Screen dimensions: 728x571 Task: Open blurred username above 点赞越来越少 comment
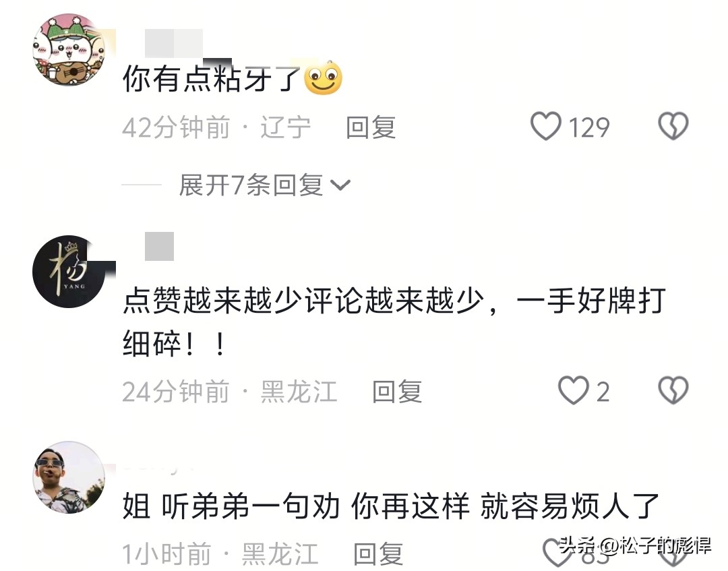[159, 246]
